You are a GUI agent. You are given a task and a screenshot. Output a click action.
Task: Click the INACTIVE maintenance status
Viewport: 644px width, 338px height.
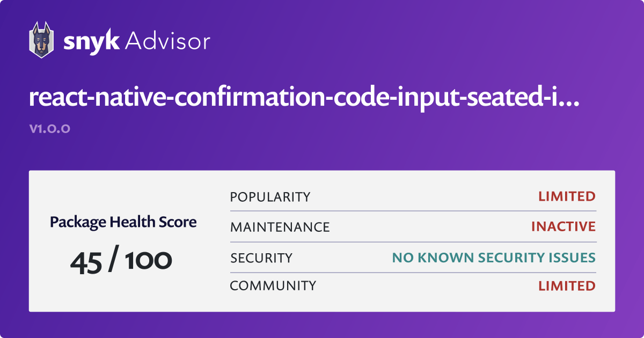[563, 227]
